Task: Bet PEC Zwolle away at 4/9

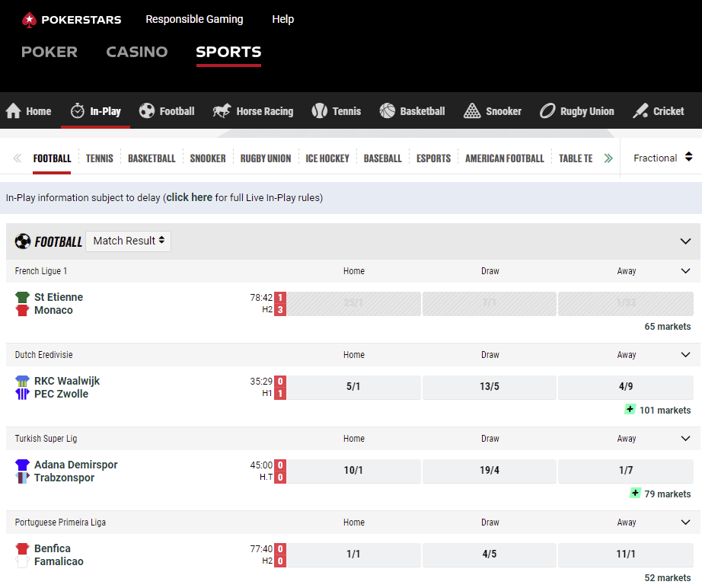Action: point(626,386)
